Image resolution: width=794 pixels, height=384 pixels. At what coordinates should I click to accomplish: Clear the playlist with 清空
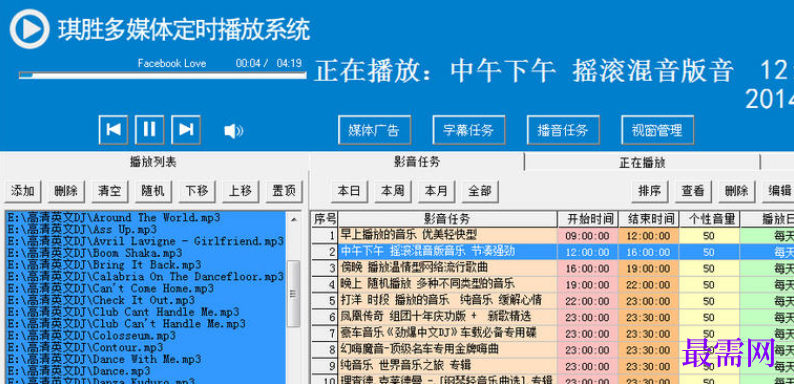(110, 191)
